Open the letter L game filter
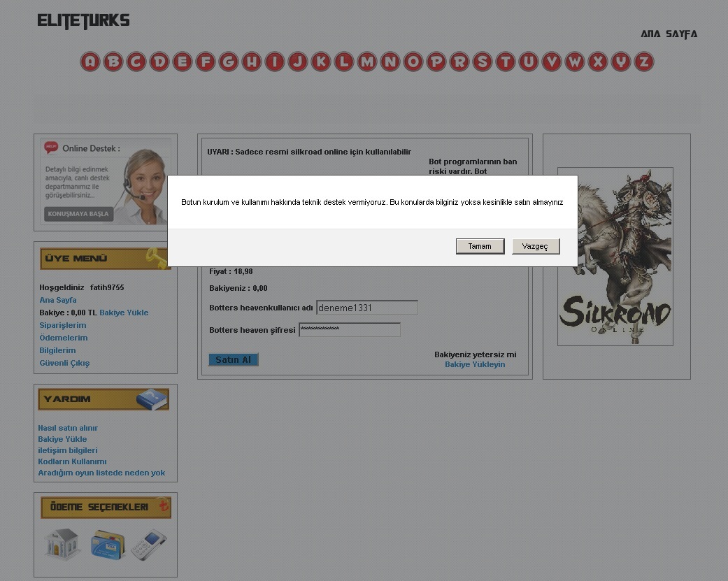 point(344,62)
